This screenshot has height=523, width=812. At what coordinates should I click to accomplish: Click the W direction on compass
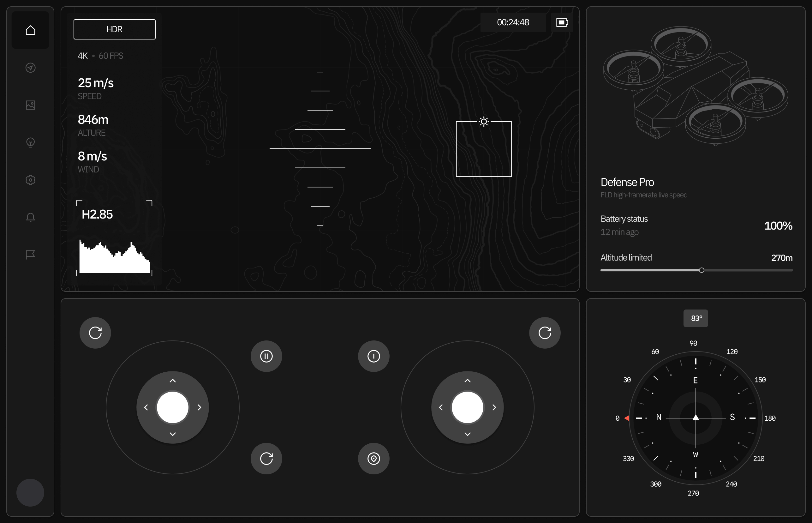coord(696,455)
